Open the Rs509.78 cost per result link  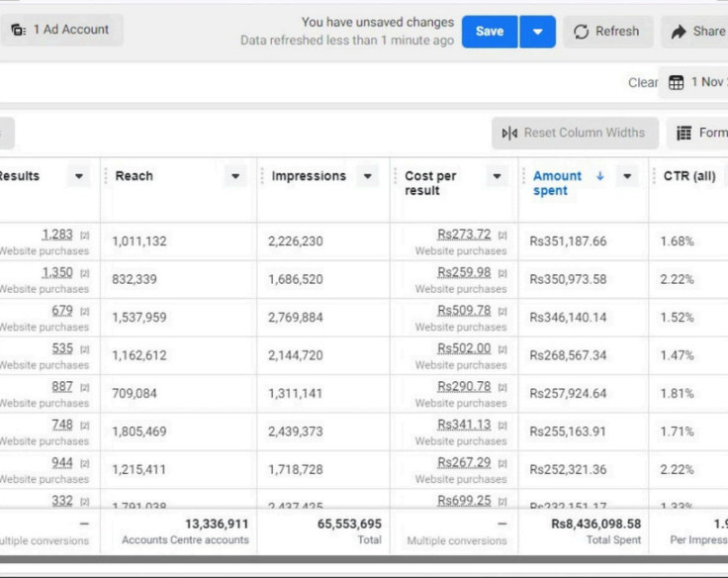coord(464,311)
